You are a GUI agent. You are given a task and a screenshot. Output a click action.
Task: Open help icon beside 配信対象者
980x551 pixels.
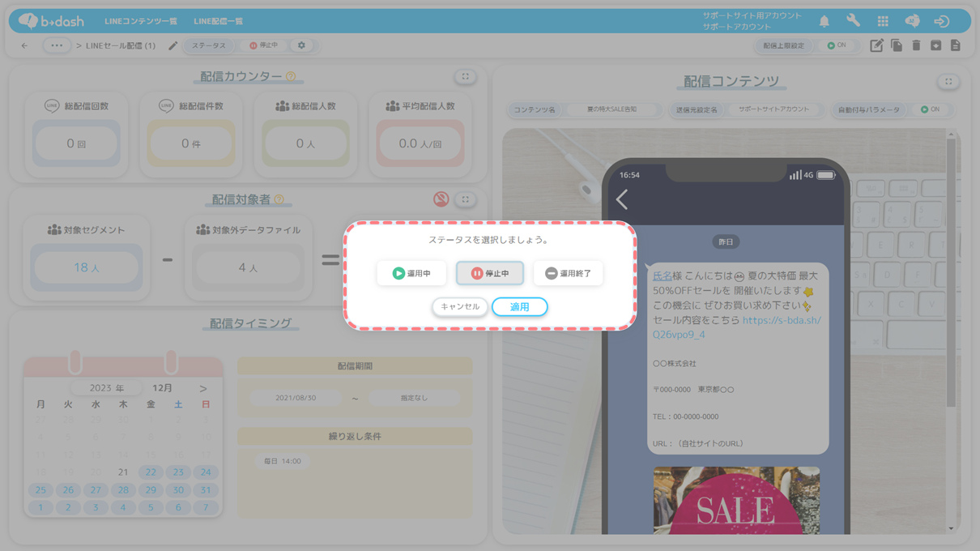tap(279, 199)
